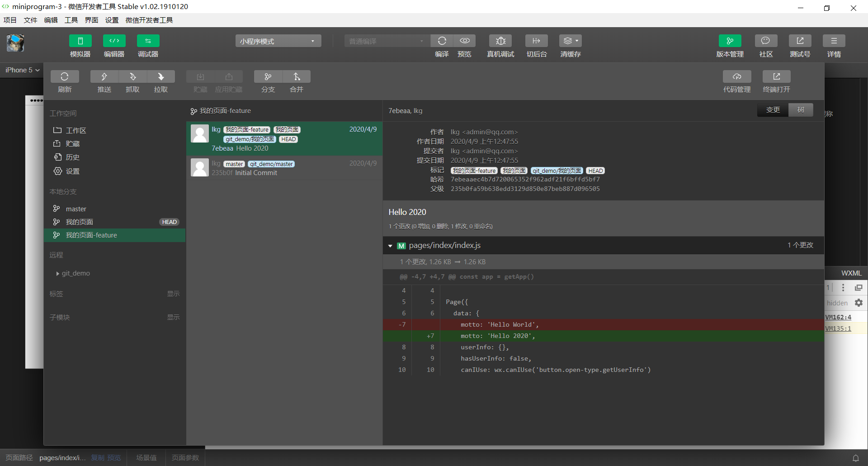Select the Initial Commit row

click(x=284, y=168)
